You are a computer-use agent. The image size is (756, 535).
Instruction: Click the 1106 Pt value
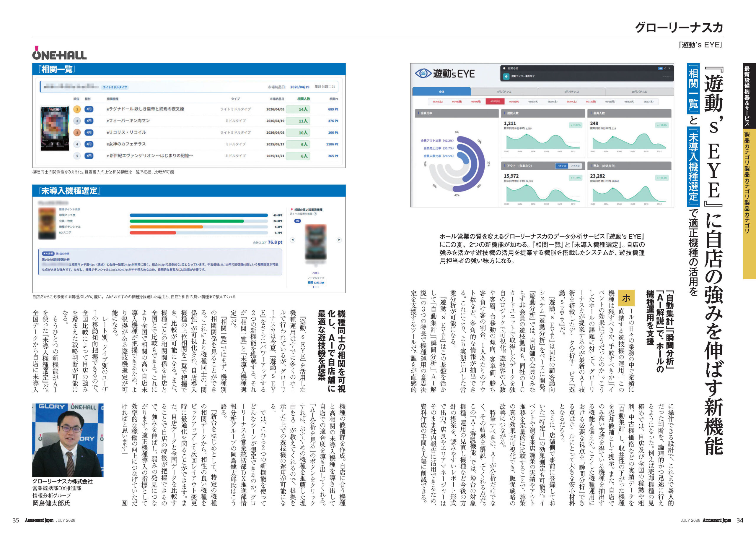click(332, 144)
